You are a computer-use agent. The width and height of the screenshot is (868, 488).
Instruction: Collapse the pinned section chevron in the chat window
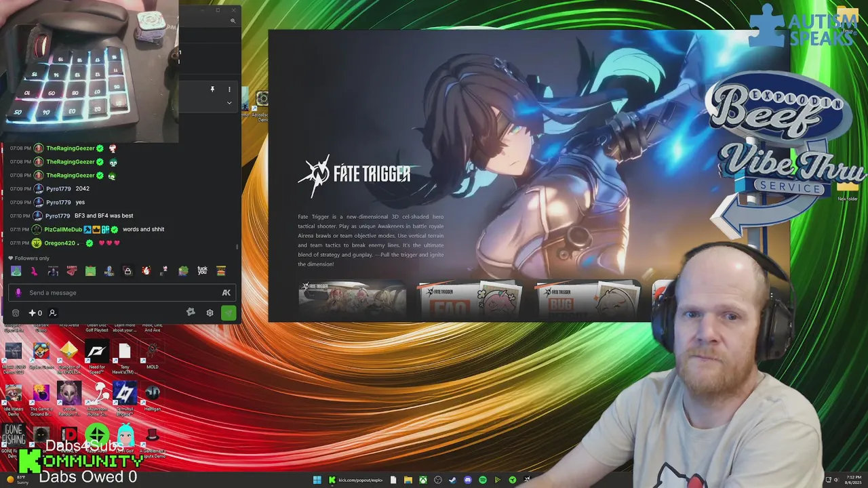coord(229,103)
